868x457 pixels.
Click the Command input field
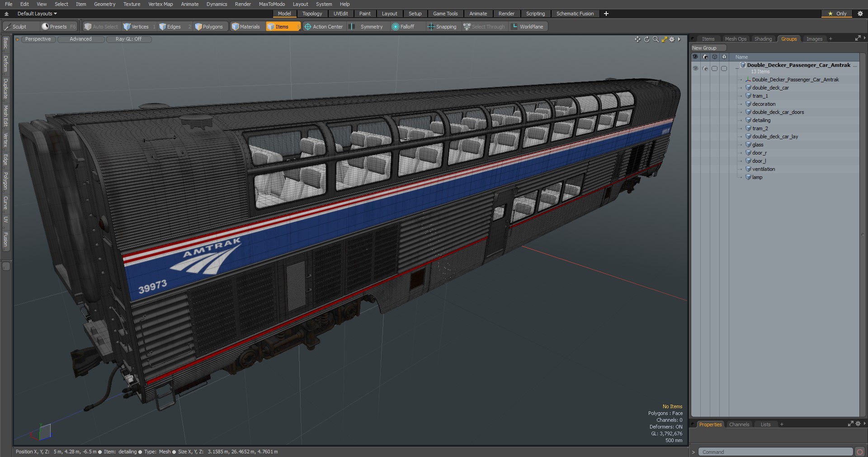tap(775, 452)
